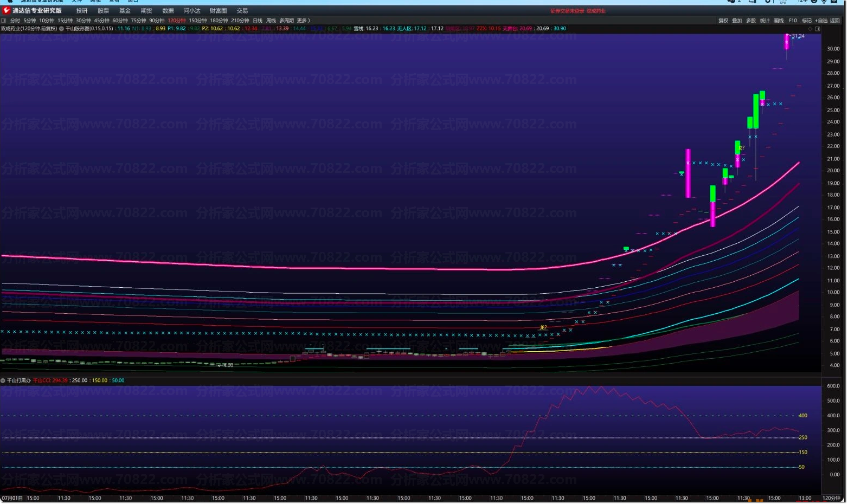Select the 60分钟 period
Viewport: 848px width, 504px height.
120,21
